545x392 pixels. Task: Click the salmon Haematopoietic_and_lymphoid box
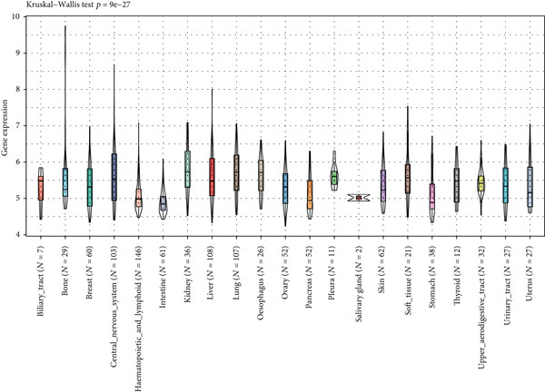(138, 198)
